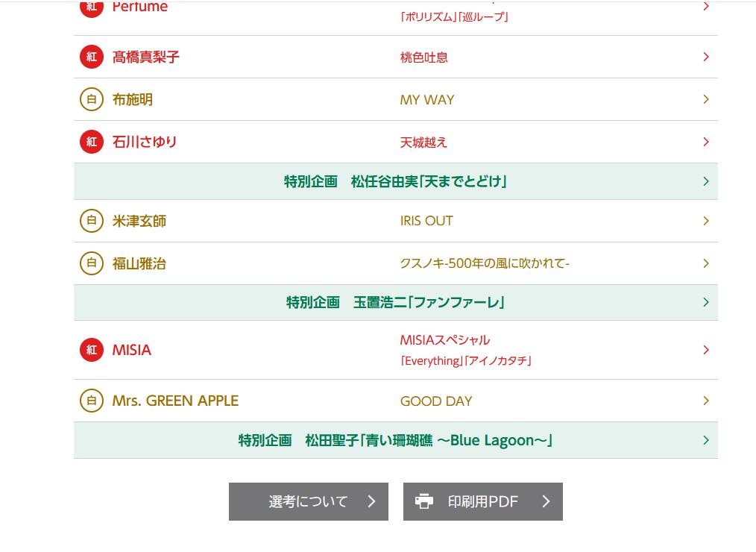Click the 白 badge beside 米津玄師
This screenshot has width=756, height=552.
tap(92, 221)
